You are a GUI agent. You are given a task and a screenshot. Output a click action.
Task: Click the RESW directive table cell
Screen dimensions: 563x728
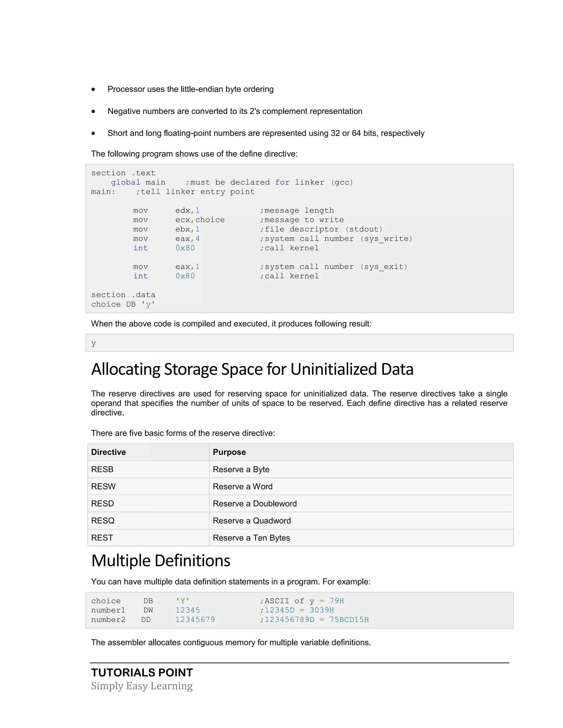(x=103, y=486)
